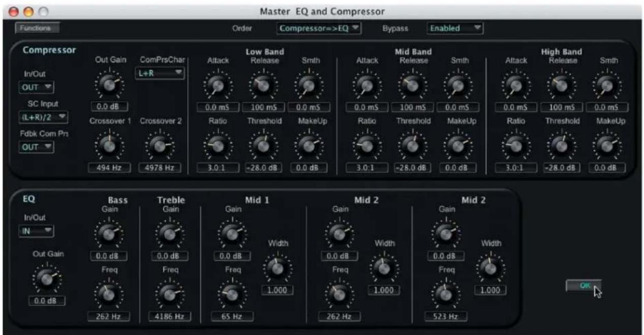Click the High Band Smth knob
Screen dimensions: 644x335
click(x=608, y=86)
